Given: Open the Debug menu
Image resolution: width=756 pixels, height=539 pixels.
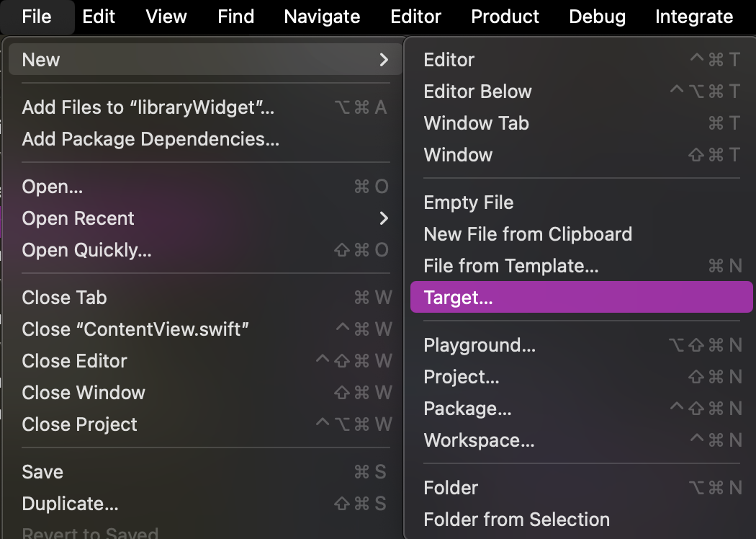Looking at the screenshot, I should 598,17.
